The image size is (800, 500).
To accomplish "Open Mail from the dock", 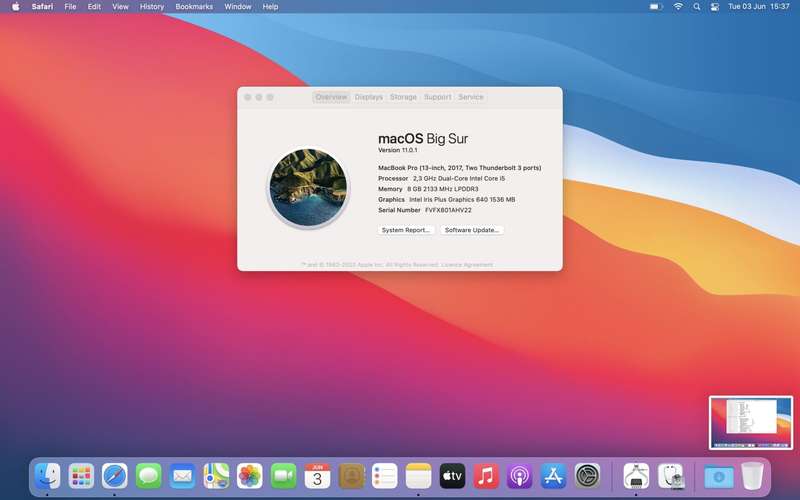I will (x=182, y=476).
